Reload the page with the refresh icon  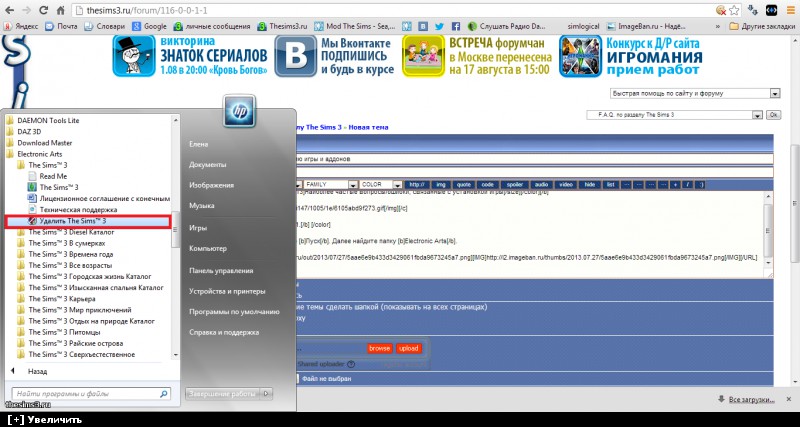tap(43, 10)
